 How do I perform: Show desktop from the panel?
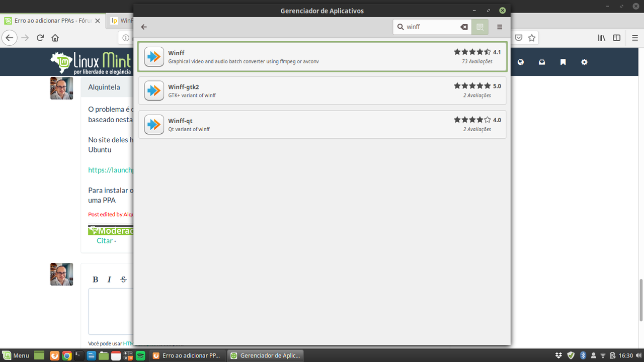tap(39, 355)
